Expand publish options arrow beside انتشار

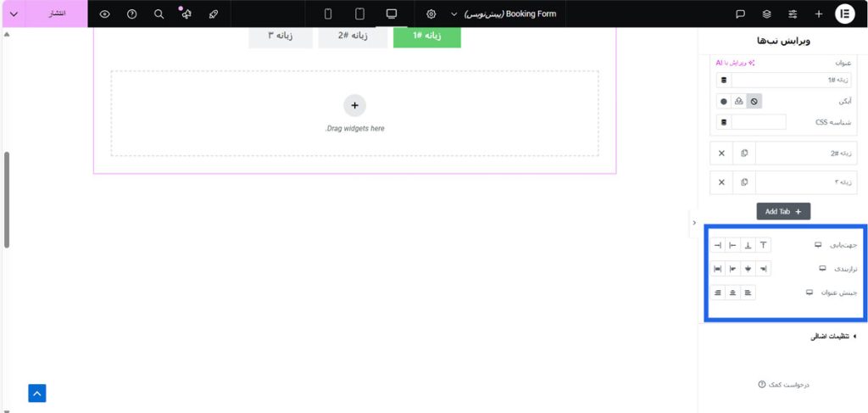click(x=13, y=14)
